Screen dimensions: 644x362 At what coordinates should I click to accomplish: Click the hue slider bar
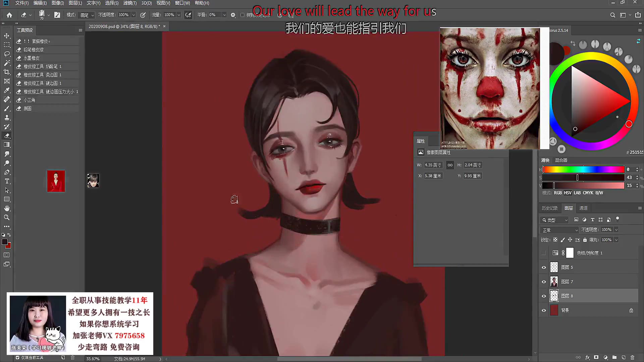coord(583,169)
